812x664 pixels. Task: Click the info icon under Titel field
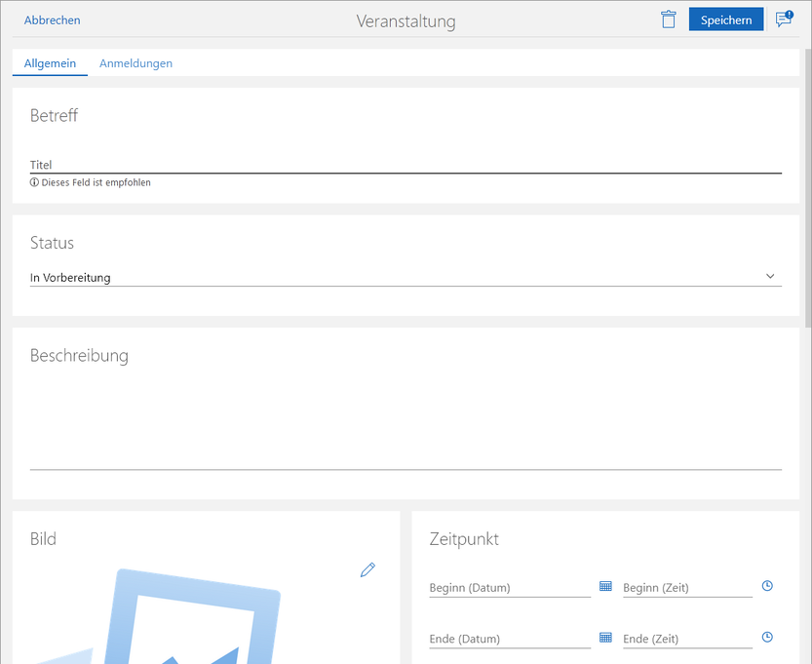coord(34,182)
